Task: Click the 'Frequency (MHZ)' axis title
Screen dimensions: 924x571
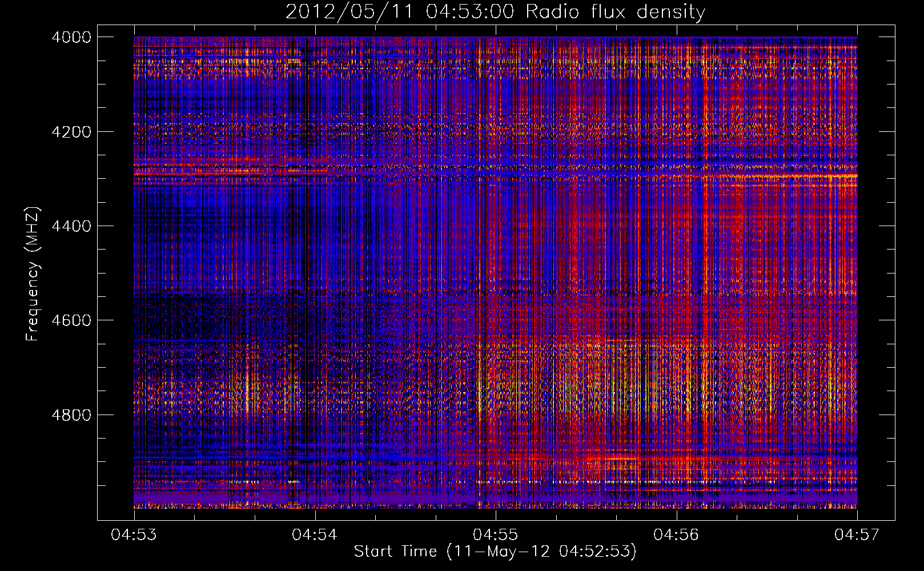Action: [x=33, y=274]
